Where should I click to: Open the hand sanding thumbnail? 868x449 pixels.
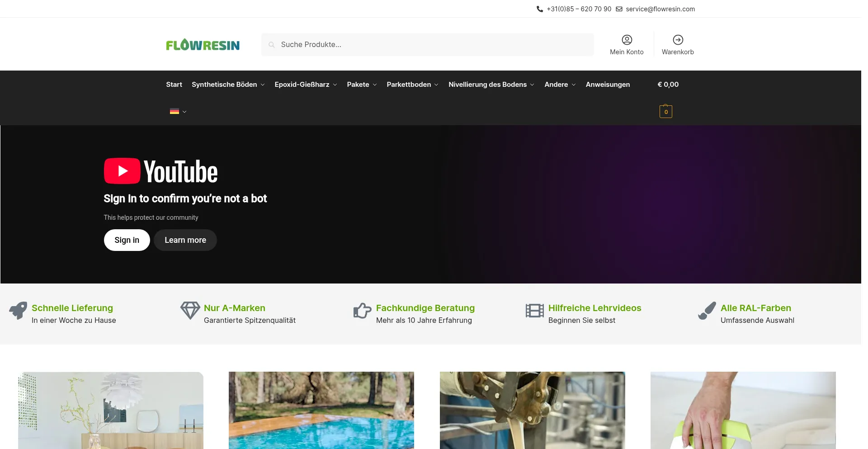pyautogui.click(x=743, y=410)
